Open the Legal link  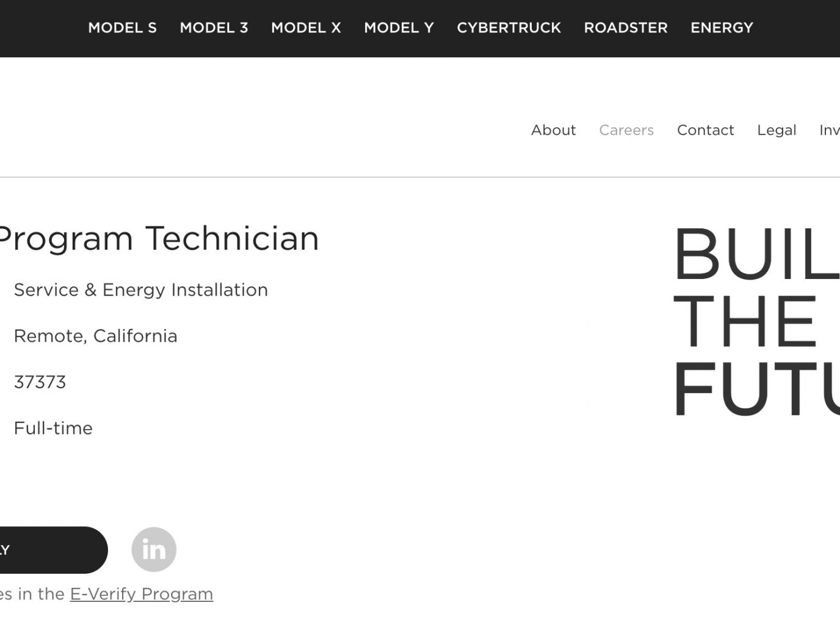(x=777, y=130)
